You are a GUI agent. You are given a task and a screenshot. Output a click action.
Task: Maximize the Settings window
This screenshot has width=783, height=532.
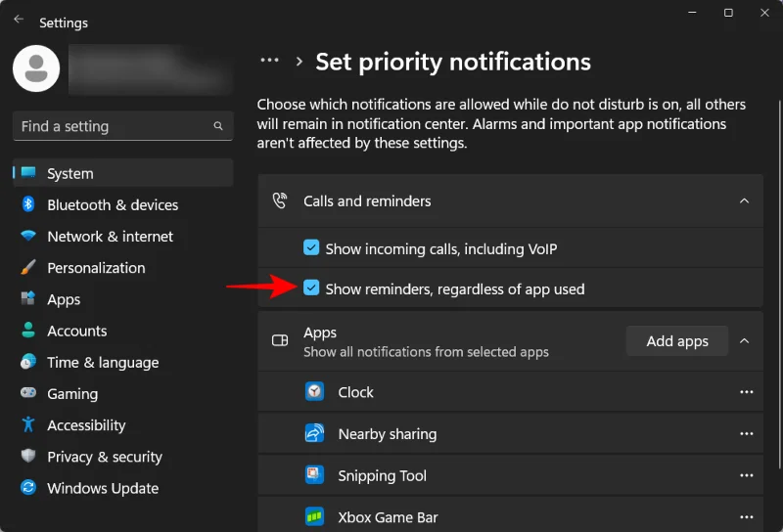click(728, 13)
